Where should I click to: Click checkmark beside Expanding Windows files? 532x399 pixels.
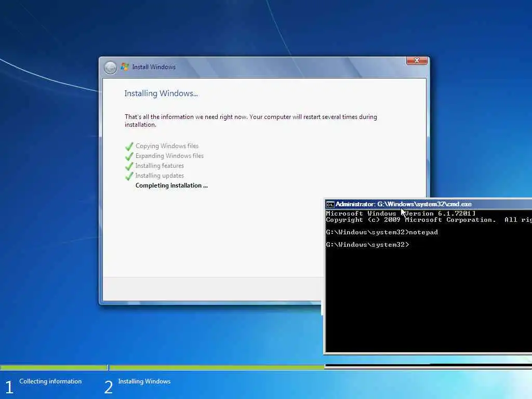[x=129, y=156]
